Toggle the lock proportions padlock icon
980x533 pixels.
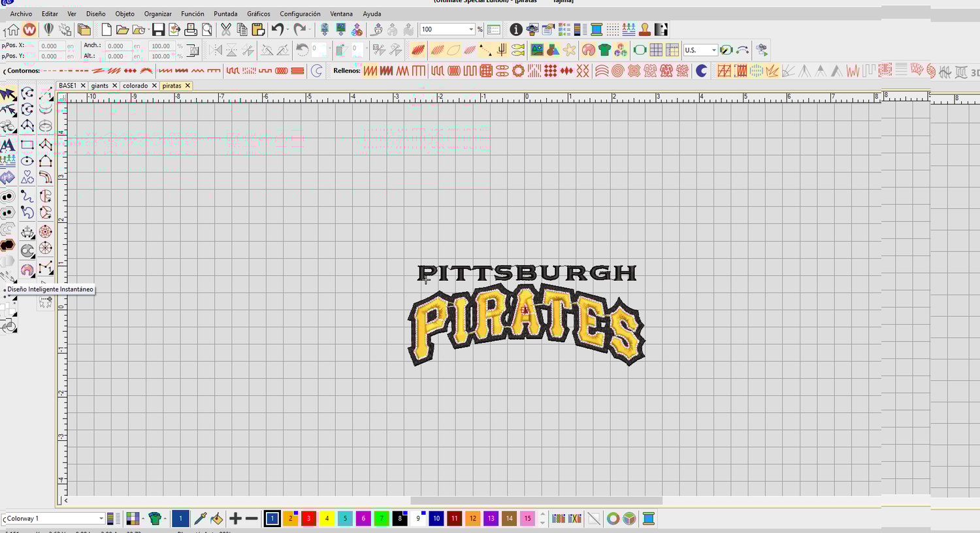pyautogui.click(x=193, y=50)
